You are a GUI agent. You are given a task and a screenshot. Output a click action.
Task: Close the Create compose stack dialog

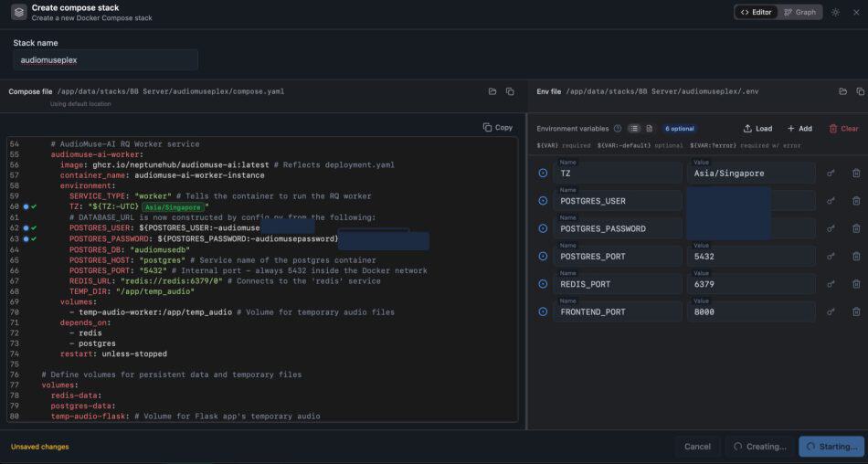pyautogui.click(x=856, y=12)
